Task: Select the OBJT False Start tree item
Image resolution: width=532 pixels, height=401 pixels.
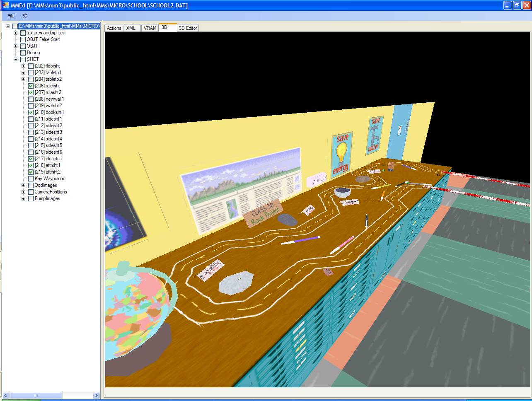Action: pos(43,39)
